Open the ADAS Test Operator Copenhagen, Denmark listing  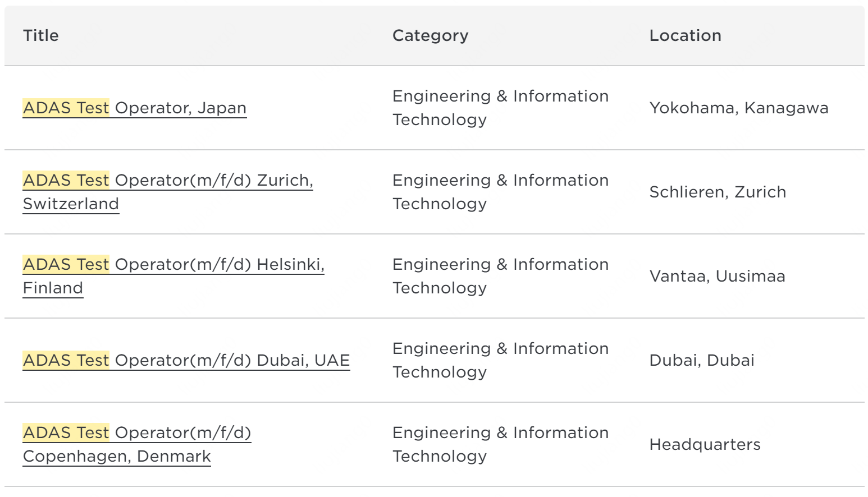(137, 444)
